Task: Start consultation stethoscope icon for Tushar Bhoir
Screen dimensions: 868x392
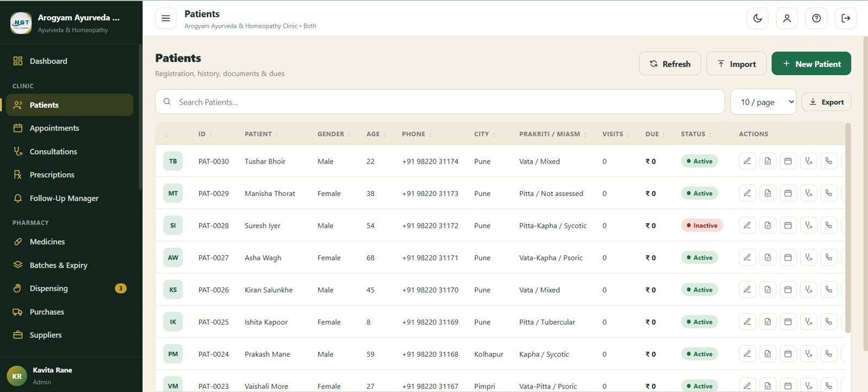Action: click(808, 161)
